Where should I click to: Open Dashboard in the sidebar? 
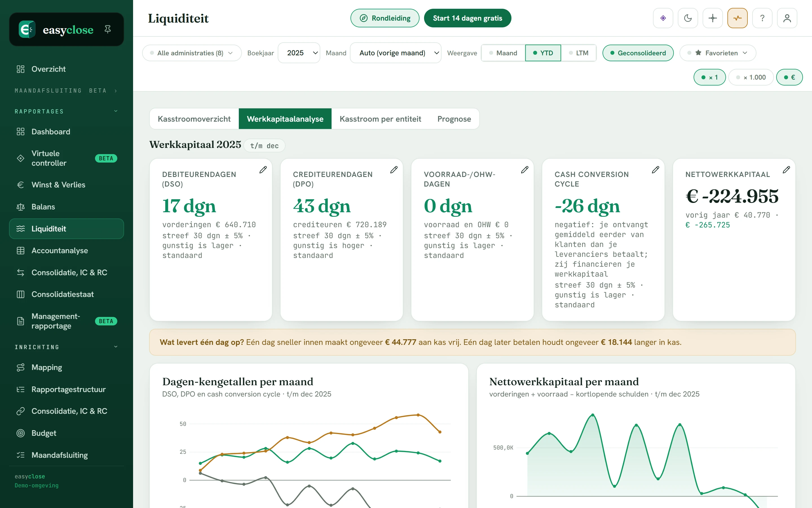coord(67,132)
